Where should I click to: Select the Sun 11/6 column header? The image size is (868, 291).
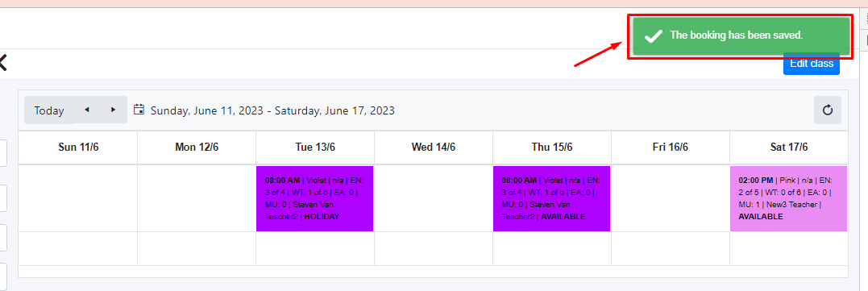click(x=78, y=148)
